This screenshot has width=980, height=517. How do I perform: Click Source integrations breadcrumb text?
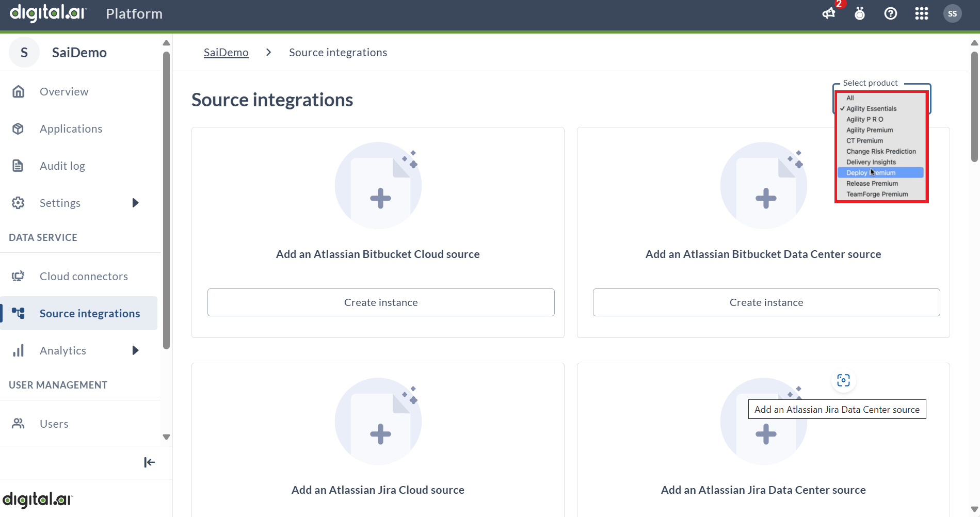pyautogui.click(x=338, y=52)
